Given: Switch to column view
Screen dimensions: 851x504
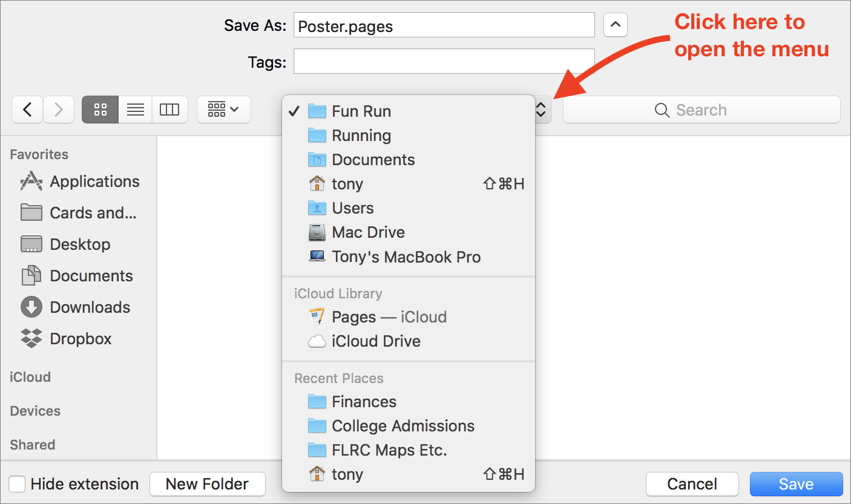Looking at the screenshot, I should coord(169,110).
